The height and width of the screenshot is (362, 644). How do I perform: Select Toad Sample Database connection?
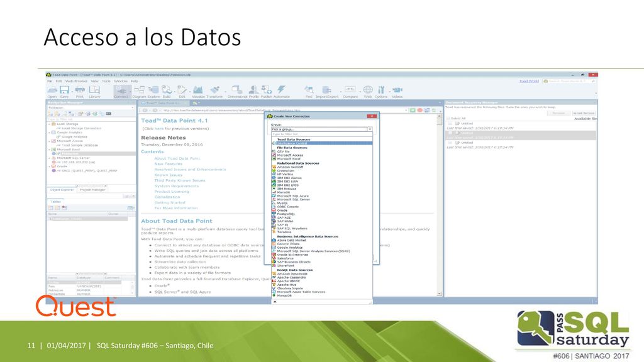point(80,145)
